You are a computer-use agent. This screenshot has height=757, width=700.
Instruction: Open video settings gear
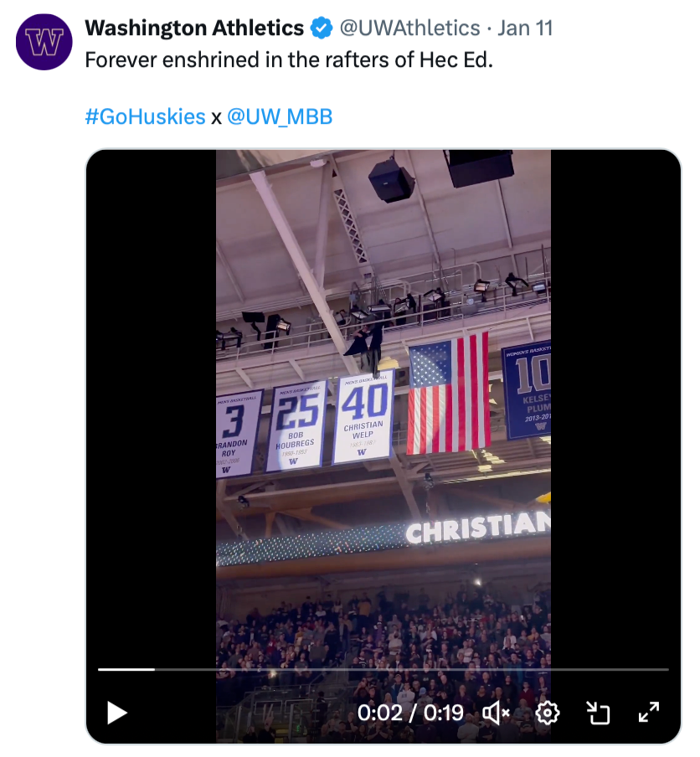[x=547, y=713]
